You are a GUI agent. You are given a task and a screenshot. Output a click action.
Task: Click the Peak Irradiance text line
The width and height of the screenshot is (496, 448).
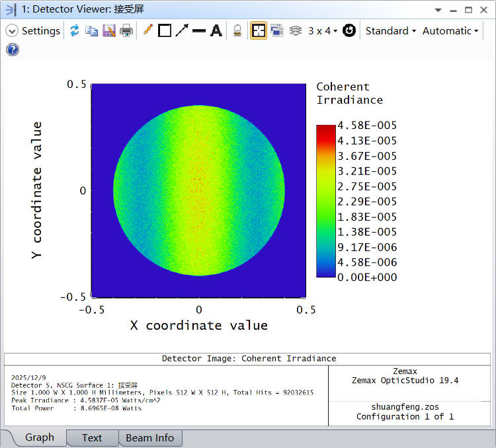point(86,400)
